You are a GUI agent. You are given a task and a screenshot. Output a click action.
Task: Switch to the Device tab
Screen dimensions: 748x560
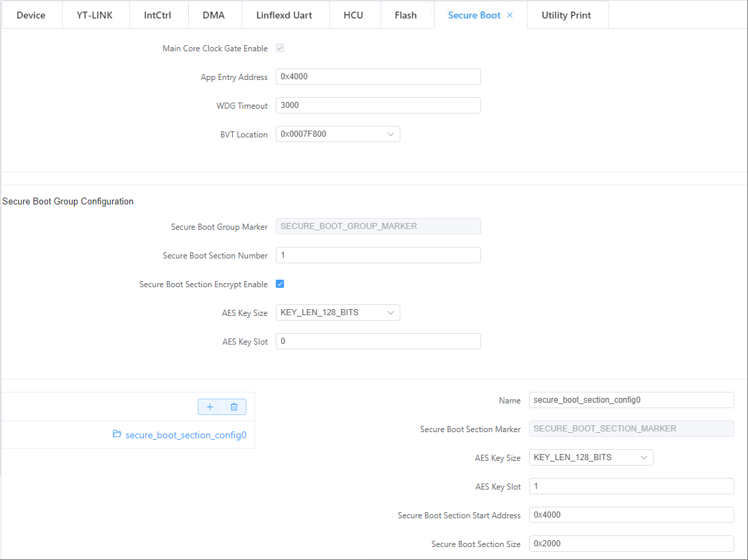pyautogui.click(x=31, y=15)
